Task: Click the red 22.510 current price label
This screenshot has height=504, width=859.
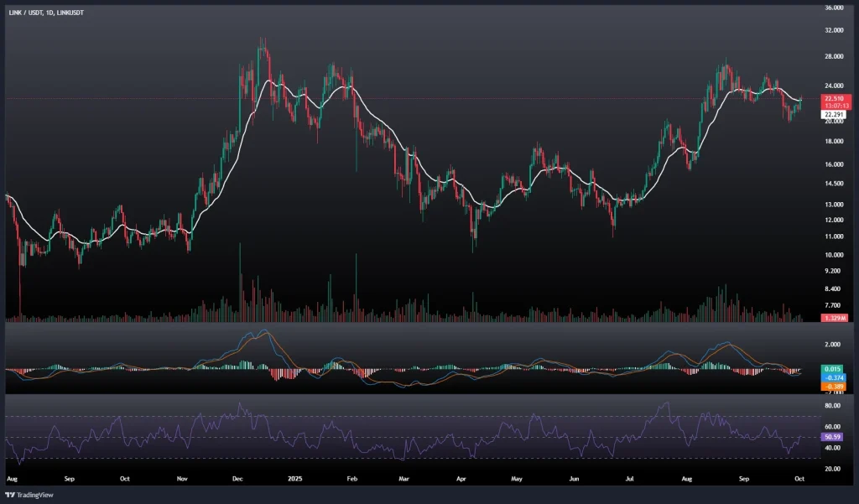Action: coord(834,97)
